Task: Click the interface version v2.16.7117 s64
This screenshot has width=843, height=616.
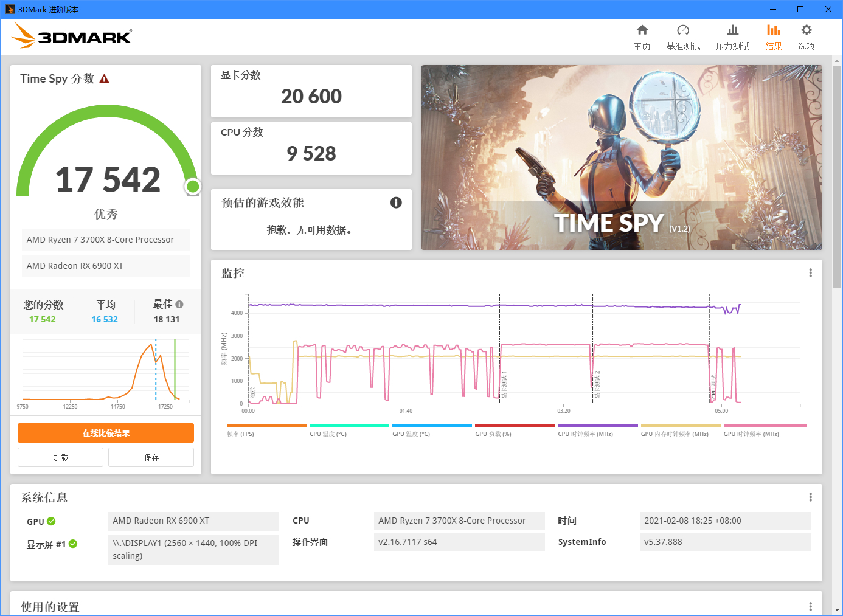Action: pyautogui.click(x=459, y=542)
